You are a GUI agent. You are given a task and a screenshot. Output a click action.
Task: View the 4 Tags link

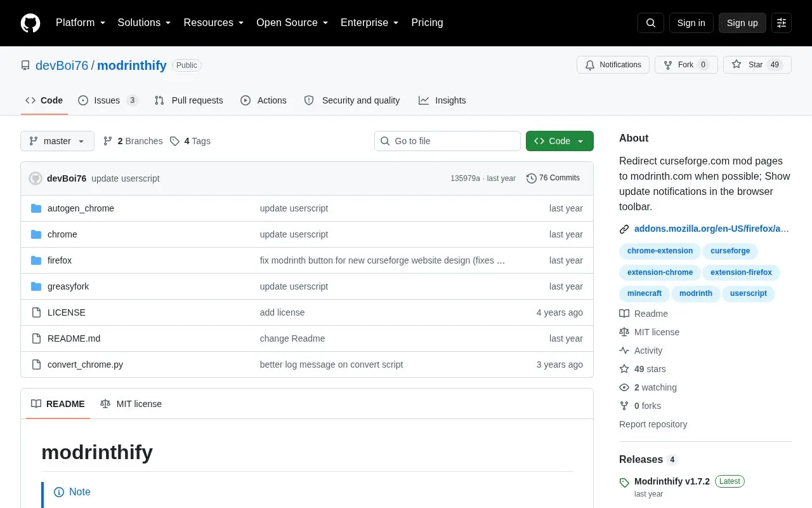190,141
